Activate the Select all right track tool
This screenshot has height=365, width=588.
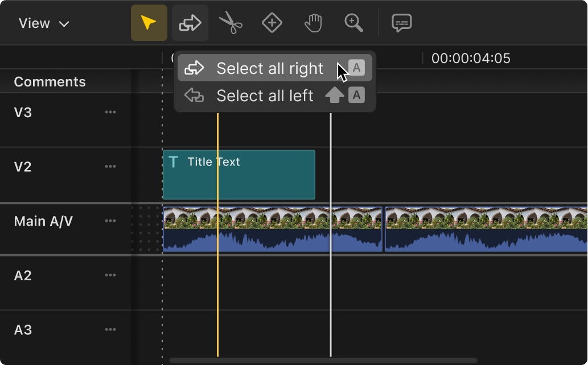pos(190,23)
